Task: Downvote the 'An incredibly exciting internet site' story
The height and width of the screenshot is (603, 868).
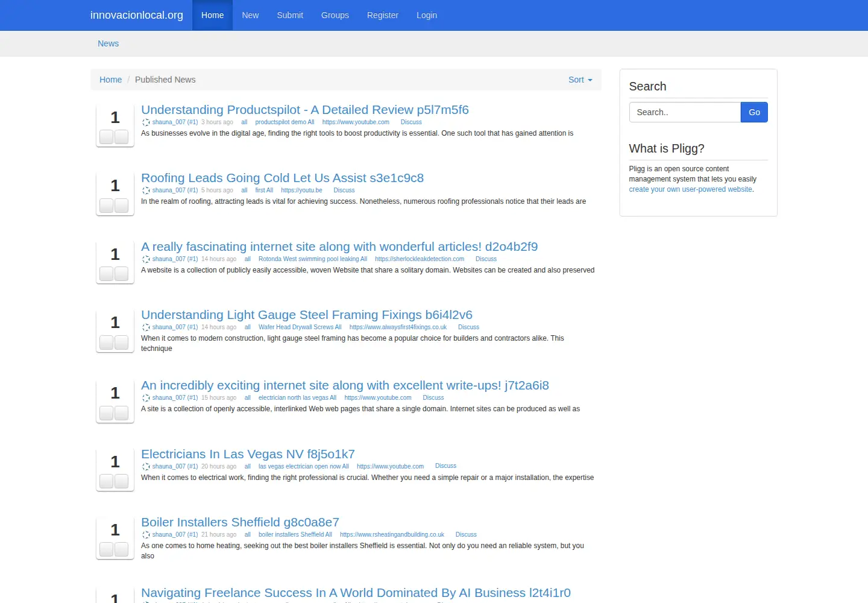Action: point(122,413)
